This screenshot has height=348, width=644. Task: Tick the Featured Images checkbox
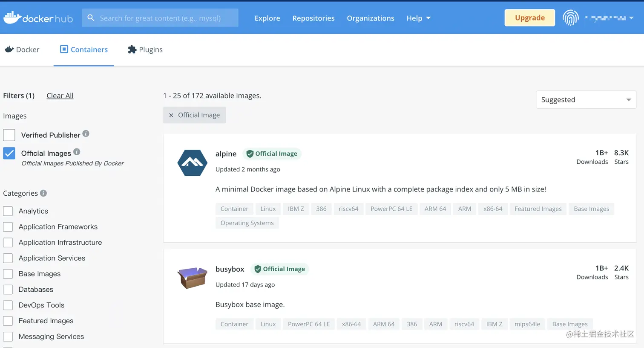(8, 321)
